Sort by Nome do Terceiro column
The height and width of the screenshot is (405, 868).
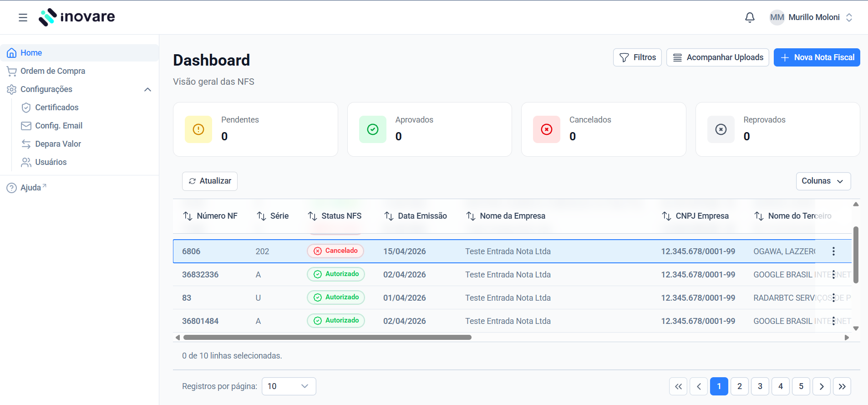click(793, 216)
